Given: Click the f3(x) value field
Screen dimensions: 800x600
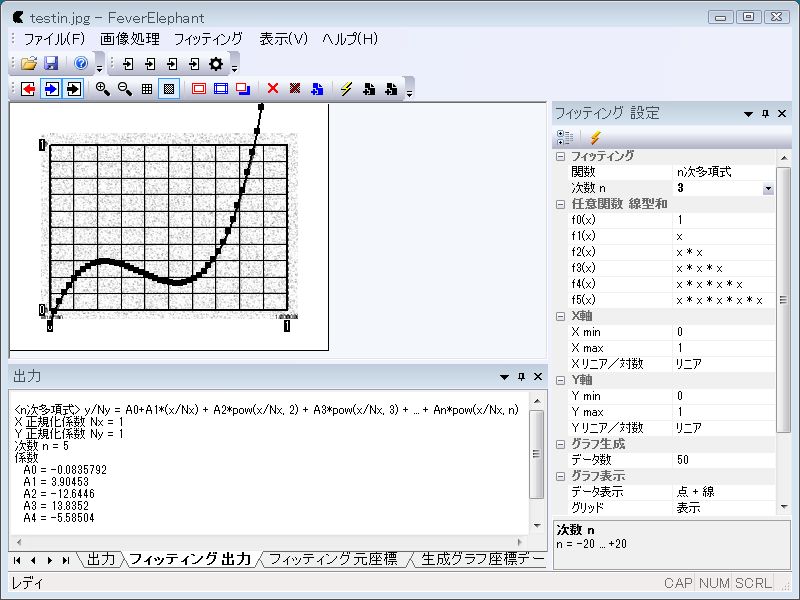Looking at the screenshot, I should click(723, 268).
